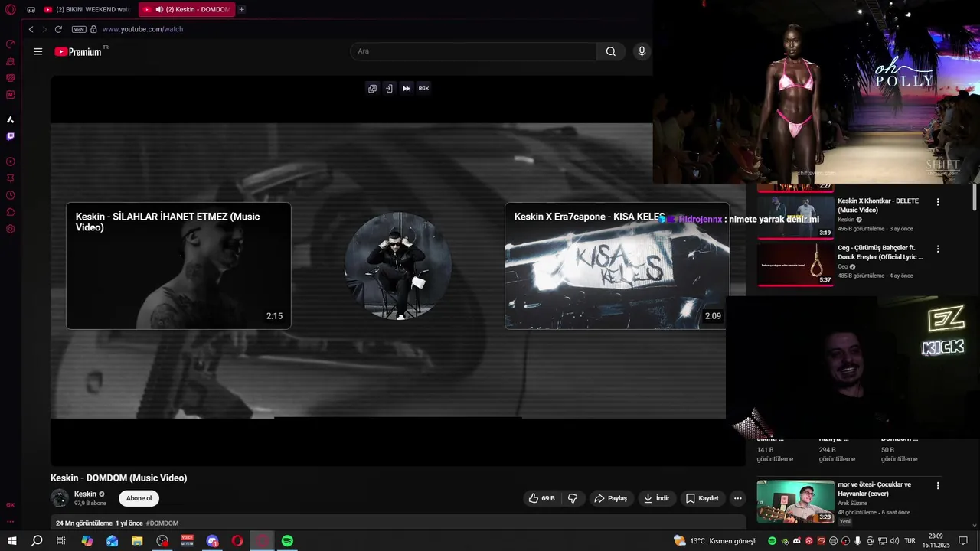
Task: Switch to BIKINI WEEKEND tab
Action: [x=87, y=10]
